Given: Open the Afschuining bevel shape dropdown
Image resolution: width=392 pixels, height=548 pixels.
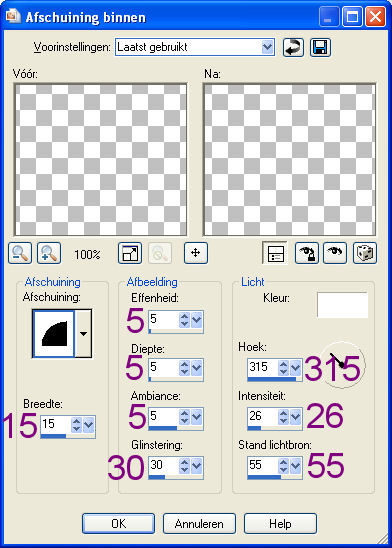Looking at the screenshot, I should (83, 333).
